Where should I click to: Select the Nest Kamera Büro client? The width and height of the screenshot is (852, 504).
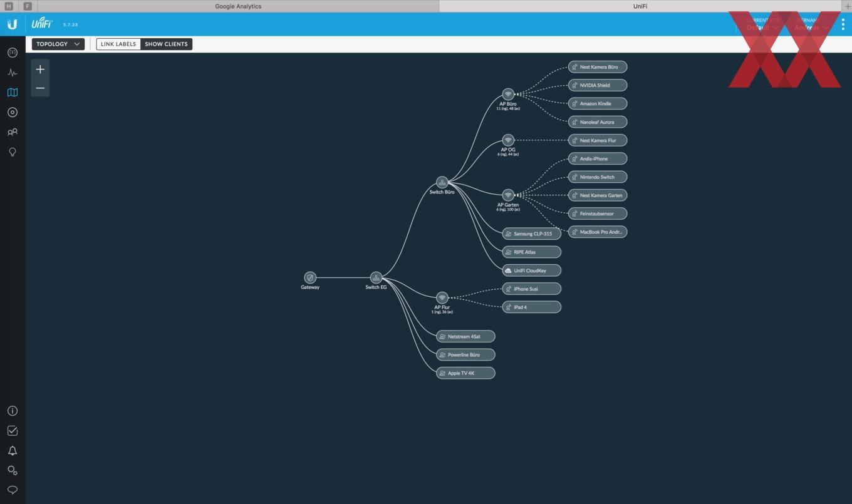[598, 67]
